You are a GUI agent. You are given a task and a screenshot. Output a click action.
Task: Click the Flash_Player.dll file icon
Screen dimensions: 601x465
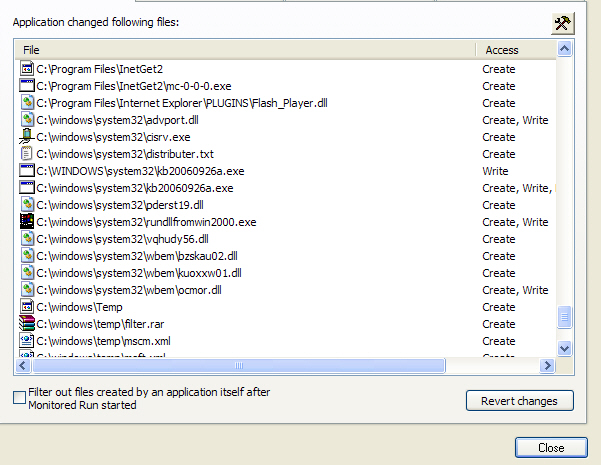pos(27,103)
